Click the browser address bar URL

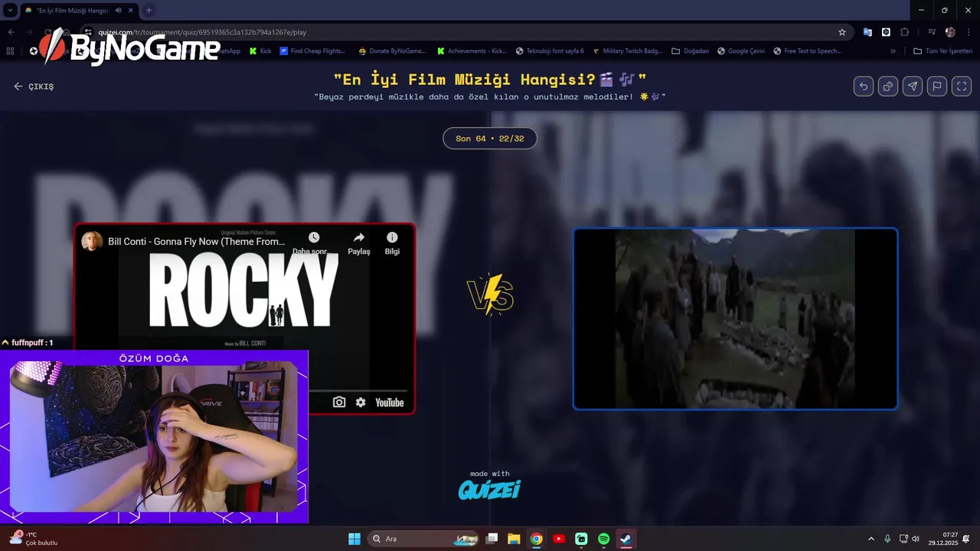point(202,32)
